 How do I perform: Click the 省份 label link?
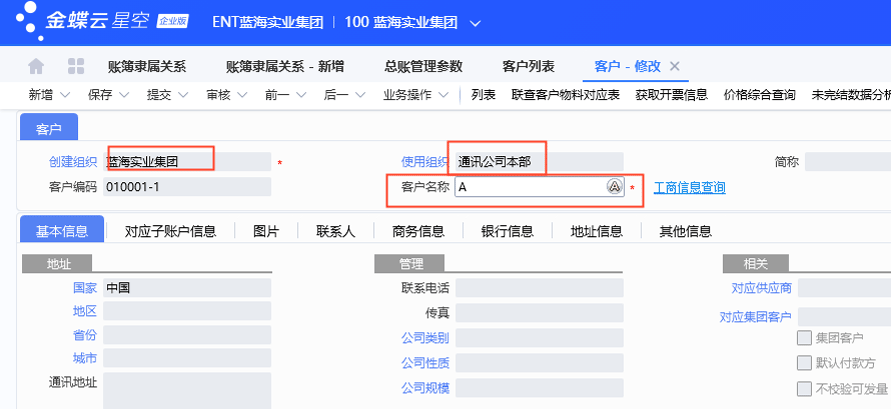click(x=85, y=335)
